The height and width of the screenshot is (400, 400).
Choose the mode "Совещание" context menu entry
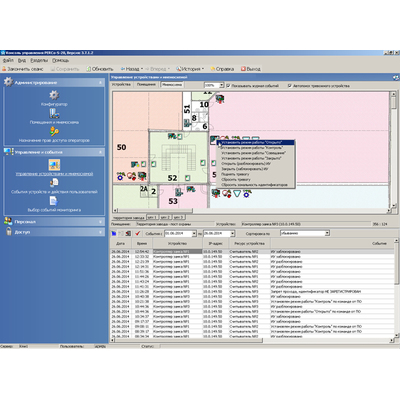click(256, 153)
